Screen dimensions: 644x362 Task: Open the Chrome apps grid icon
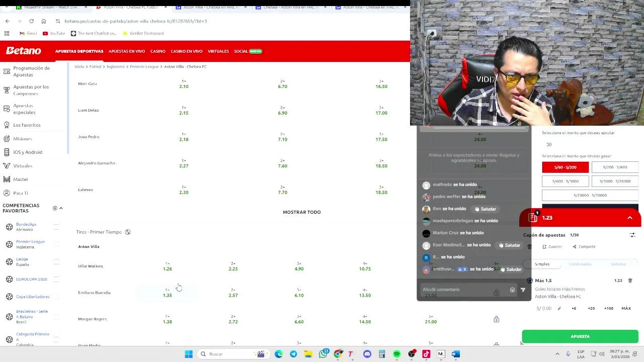point(7,33)
